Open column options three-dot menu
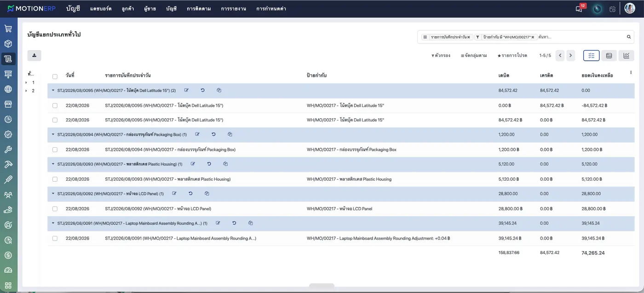 (x=631, y=72)
